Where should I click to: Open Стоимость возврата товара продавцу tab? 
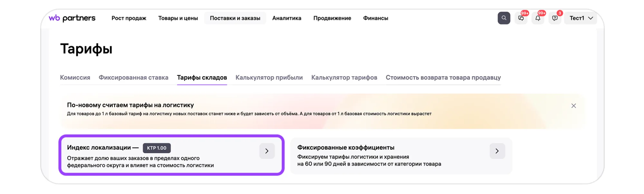tap(443, 77)
